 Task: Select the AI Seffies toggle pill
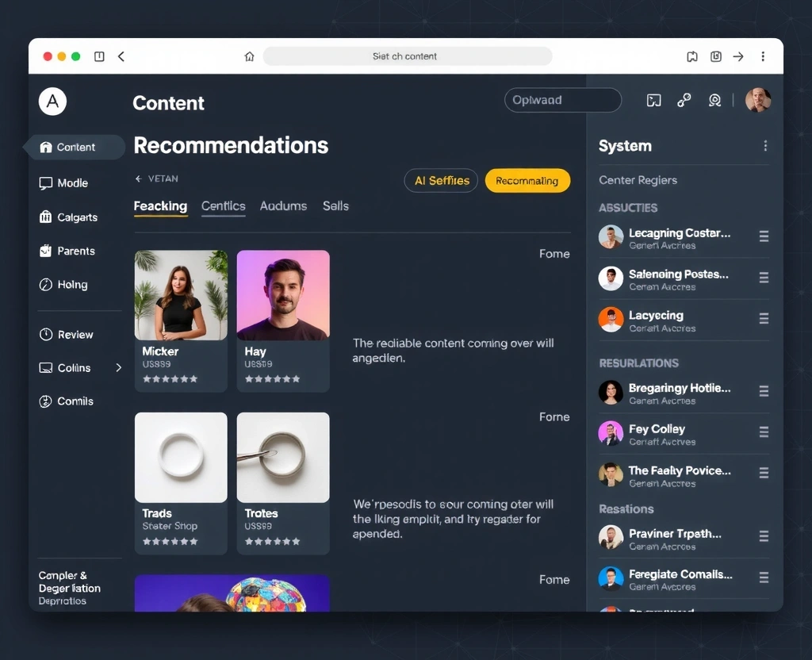tap(441, 180)
